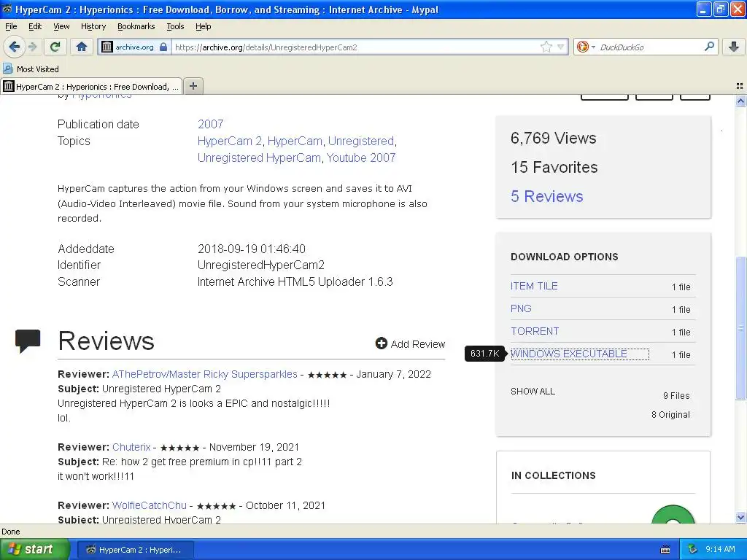This screenshot has height=560, width=747.
Task: Select the HyperCam 2 browser tab
Action: [91, 86]
